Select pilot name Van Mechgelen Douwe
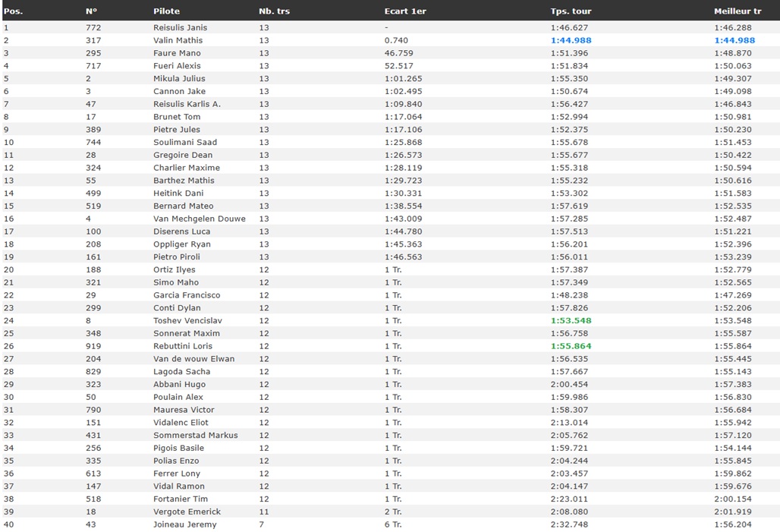This screenshot has height=532, width=780. (x=199, y=219)
